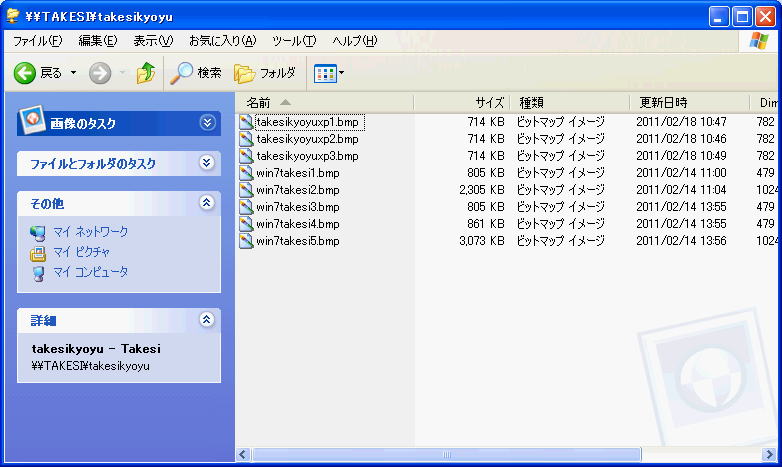This screenshot has width=782, height=467.
Task: Close the takesikyoyu window
Action: click(765, 17)
